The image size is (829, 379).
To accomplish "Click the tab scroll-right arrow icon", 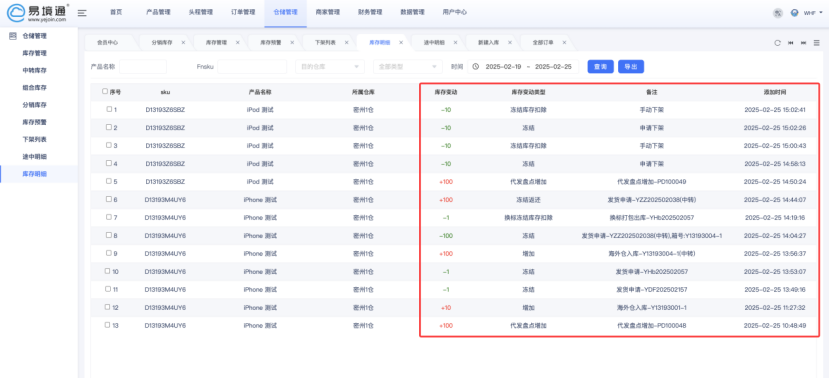I will click(x=803, y=43).
